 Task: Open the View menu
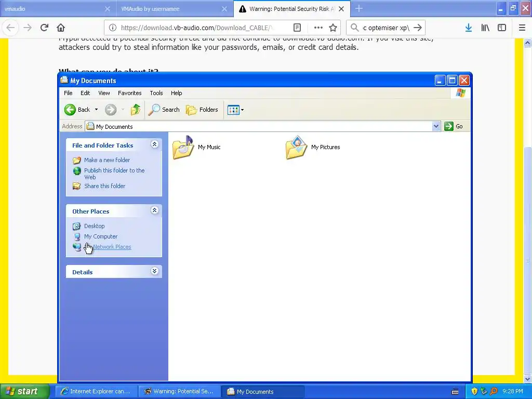point(104,93)
